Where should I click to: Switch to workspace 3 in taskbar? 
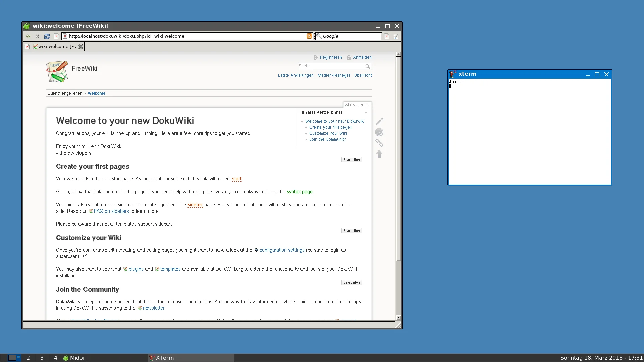pos(42,358)
